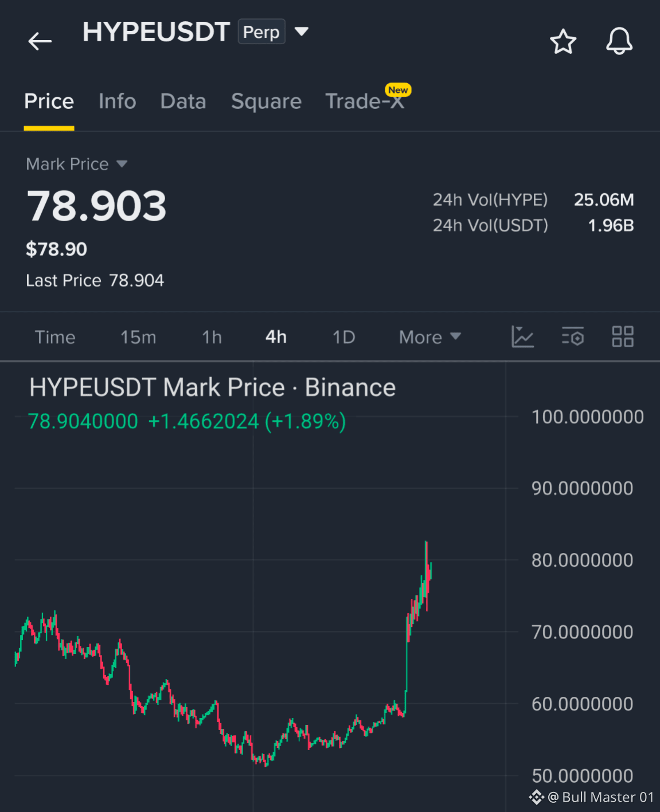
Task: Select the 15m interval
Action: point(138,337)
